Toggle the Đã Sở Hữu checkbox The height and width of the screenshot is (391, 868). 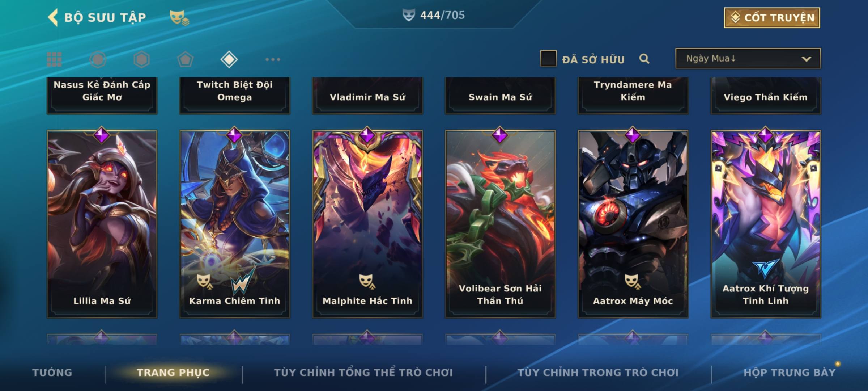[x=548, y=59]
